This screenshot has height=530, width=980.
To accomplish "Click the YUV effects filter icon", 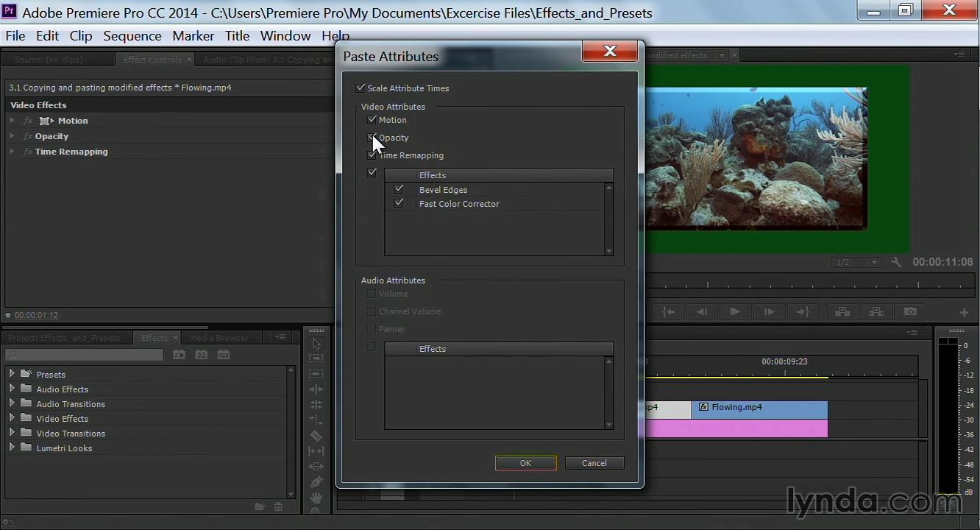I will point(224,355).
